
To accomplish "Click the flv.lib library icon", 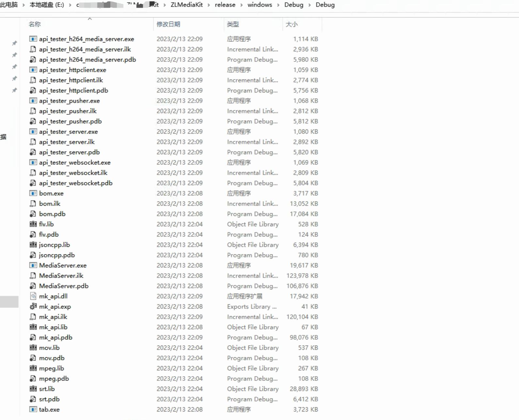I will (x=33, y=224).
